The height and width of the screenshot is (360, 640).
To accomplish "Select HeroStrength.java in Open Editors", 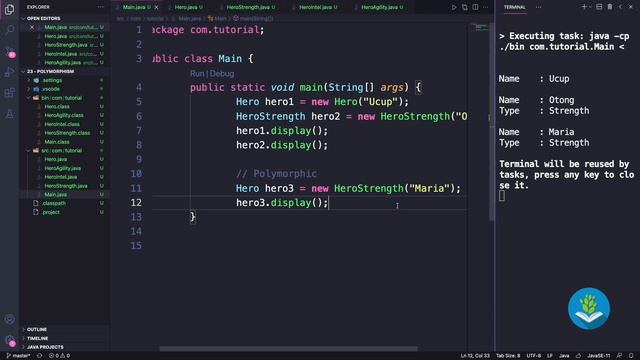I will [66, 45].
